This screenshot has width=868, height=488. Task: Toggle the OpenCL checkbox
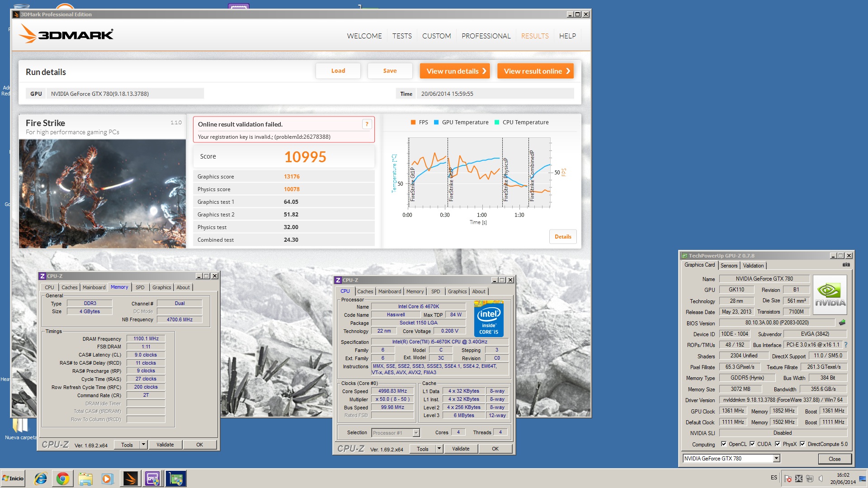pyautogui.click(x=723, y=444)
